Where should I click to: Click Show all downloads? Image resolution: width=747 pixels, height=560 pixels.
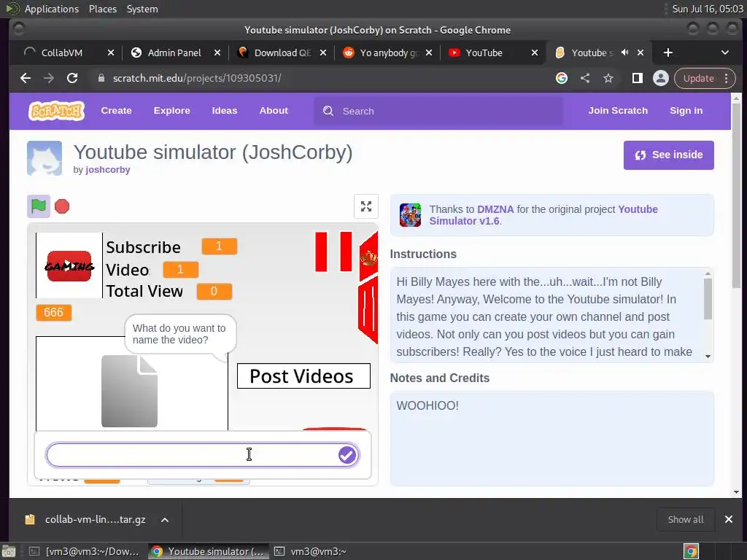[686, 519]
